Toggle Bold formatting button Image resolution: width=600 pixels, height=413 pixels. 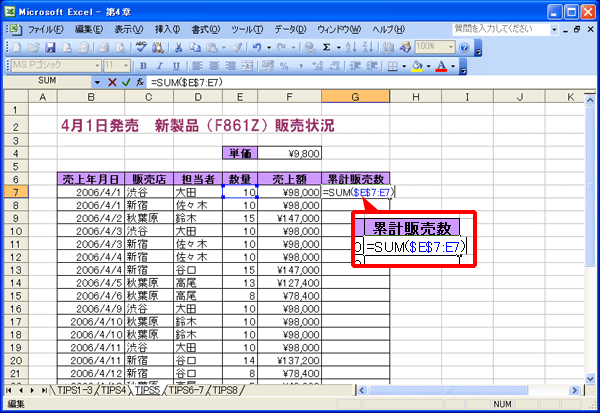click(x=143, y=66)
